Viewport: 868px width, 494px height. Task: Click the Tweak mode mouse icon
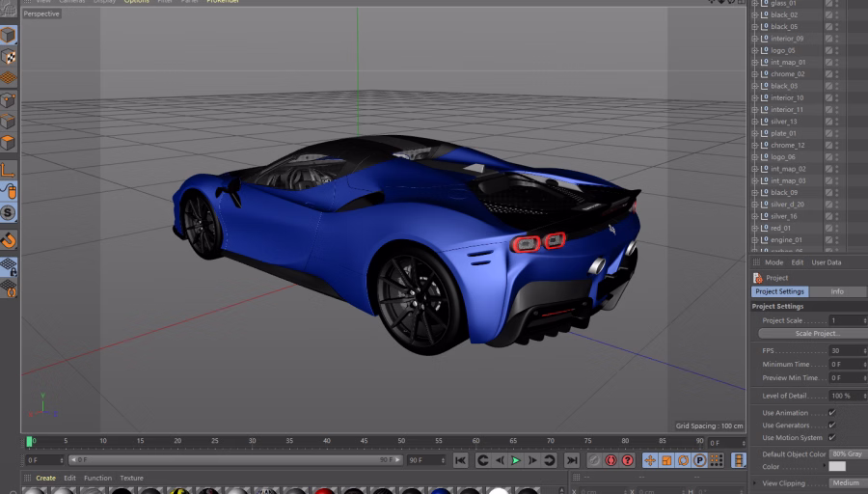pyautogui.click(x=9, y=192)
